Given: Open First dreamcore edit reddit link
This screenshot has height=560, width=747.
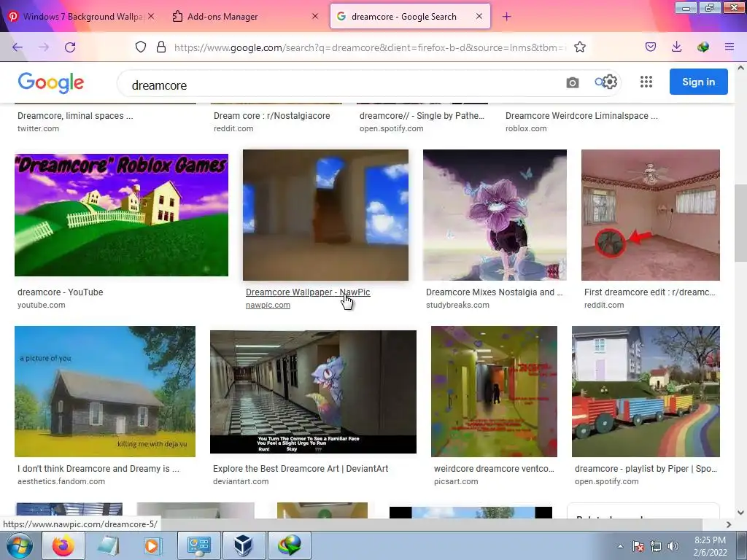Looking at the screenshot, I should click(649, 292).
